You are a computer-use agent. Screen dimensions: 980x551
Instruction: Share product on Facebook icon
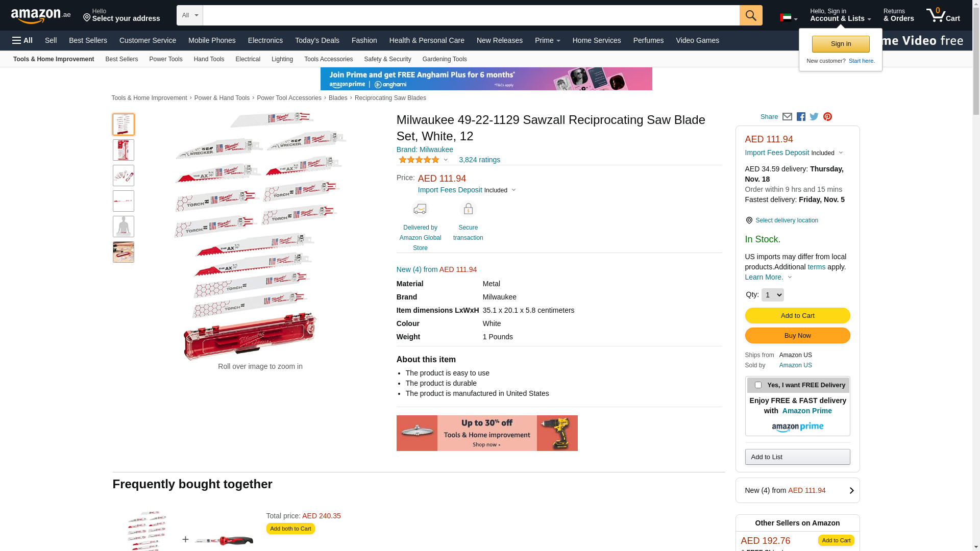pos(801,117)
